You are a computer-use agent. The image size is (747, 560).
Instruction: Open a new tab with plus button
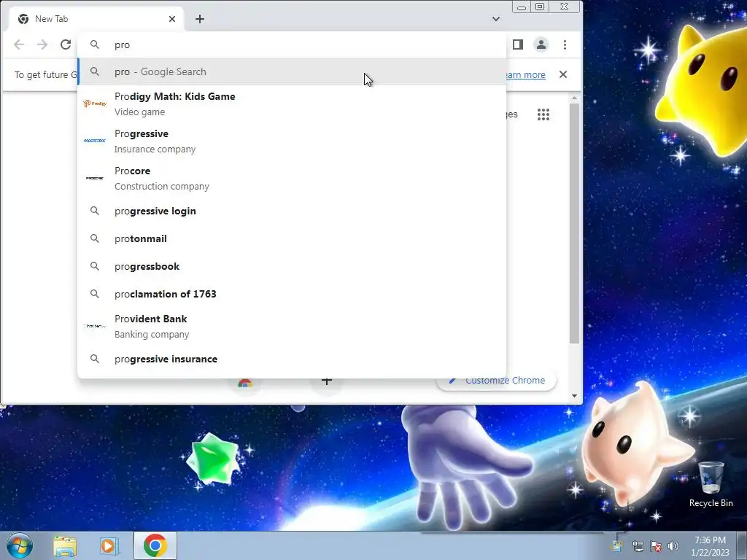pos(200,19)
